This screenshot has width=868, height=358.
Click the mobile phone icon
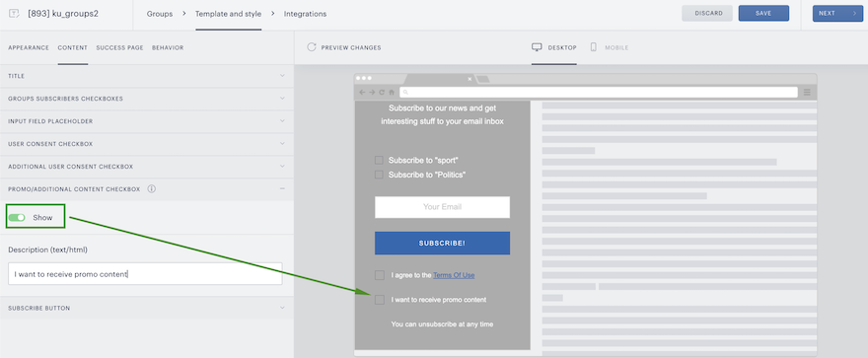point(594,47)
